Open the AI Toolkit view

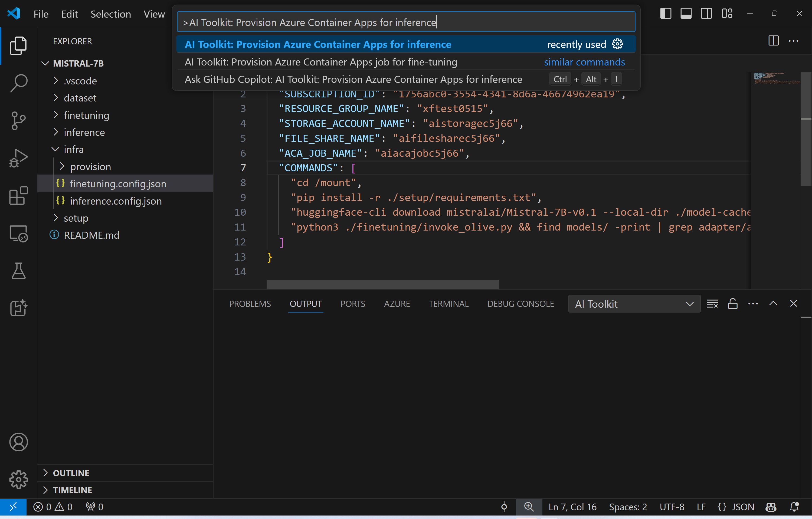click(18, 308)
